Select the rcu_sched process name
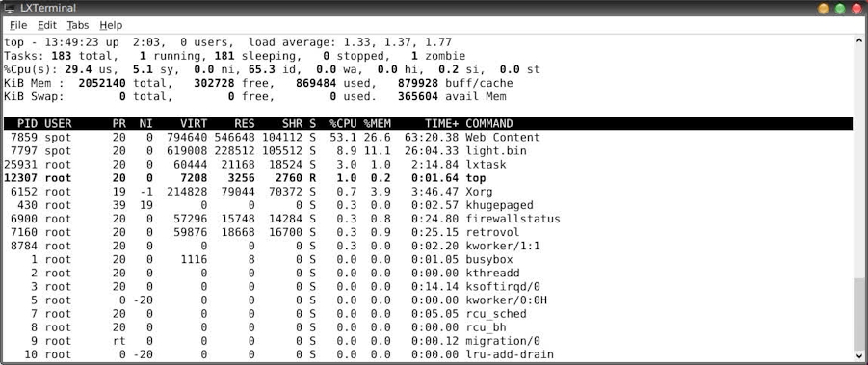The image size is (868, 365). (x=496, y=314)
